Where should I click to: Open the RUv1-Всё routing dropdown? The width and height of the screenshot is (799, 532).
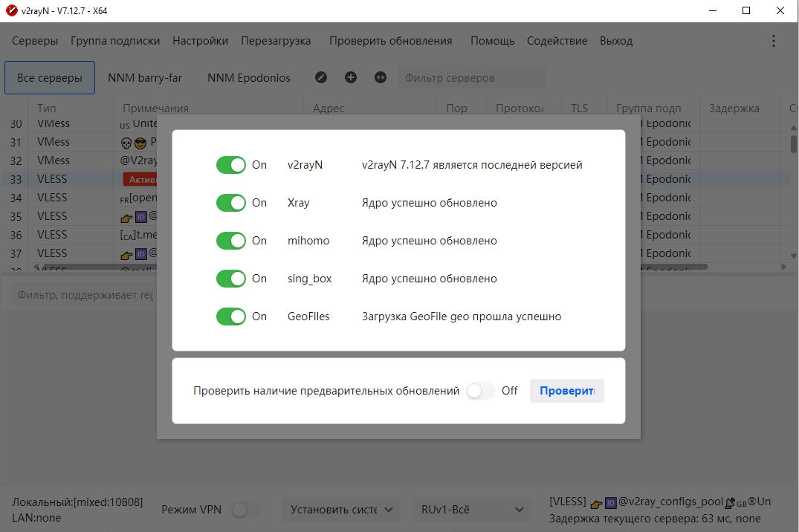pyautogui.click(x=472, y=510)
